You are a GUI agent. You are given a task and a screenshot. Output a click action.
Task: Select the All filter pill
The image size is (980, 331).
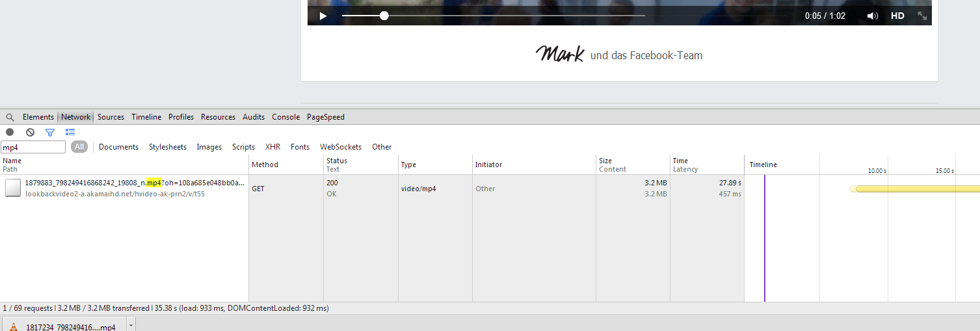click(79, 147)
